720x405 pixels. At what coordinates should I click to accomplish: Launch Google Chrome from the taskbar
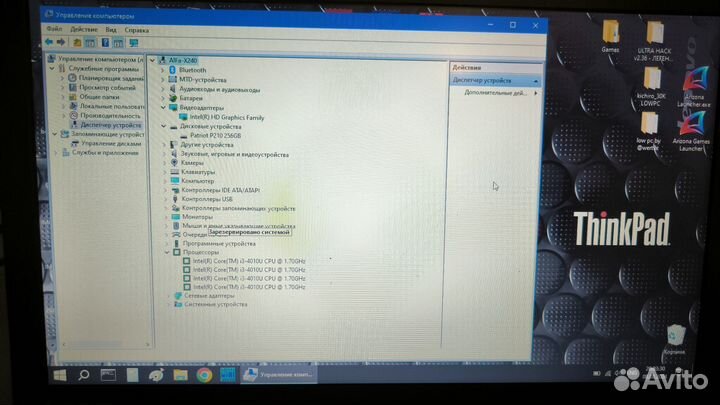pyautogui.click(x=204, y=375)
